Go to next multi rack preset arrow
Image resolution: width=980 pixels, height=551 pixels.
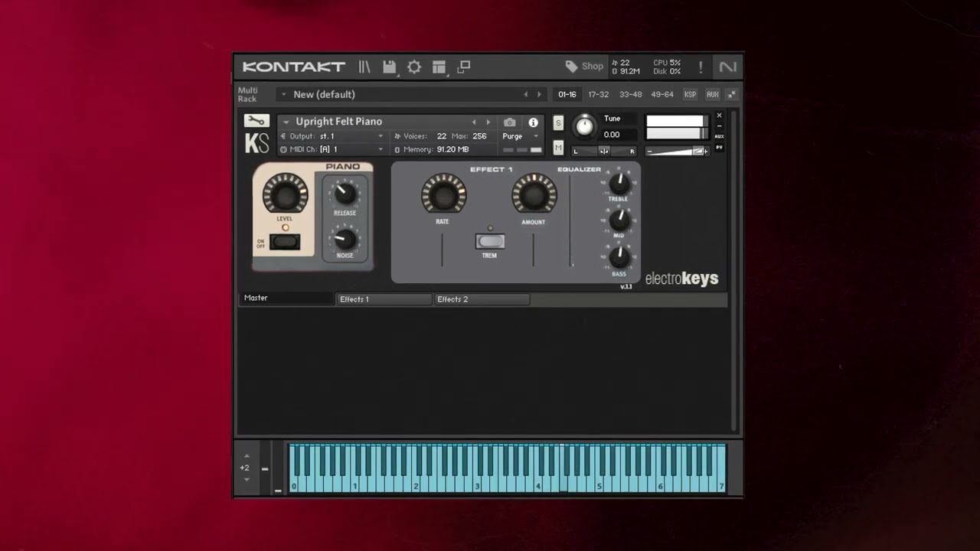pyautogui.click(x=539, y=95)
